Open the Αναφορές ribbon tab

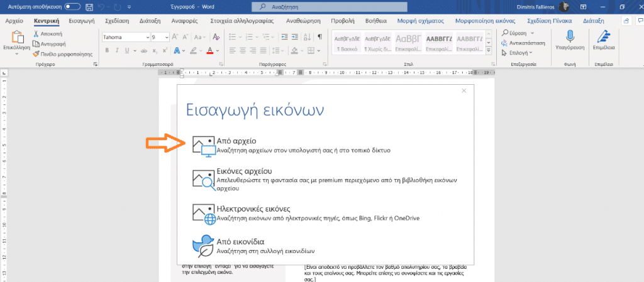(x=186, y=21)
